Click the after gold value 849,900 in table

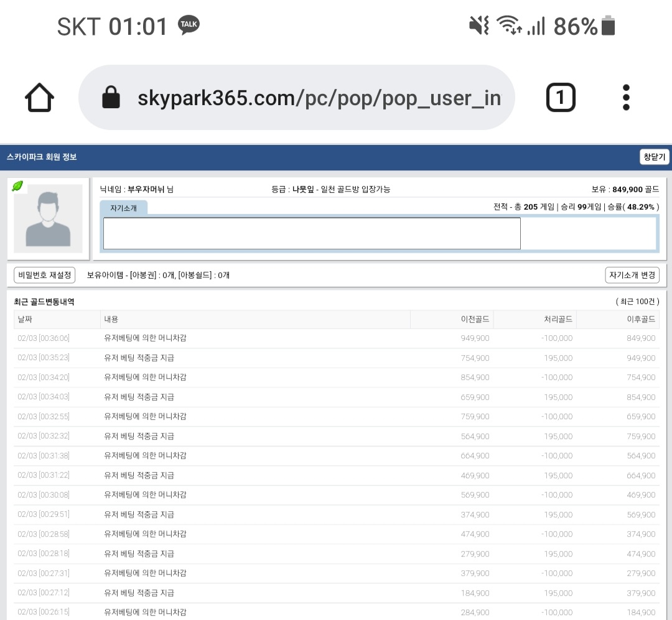(641, 338)
